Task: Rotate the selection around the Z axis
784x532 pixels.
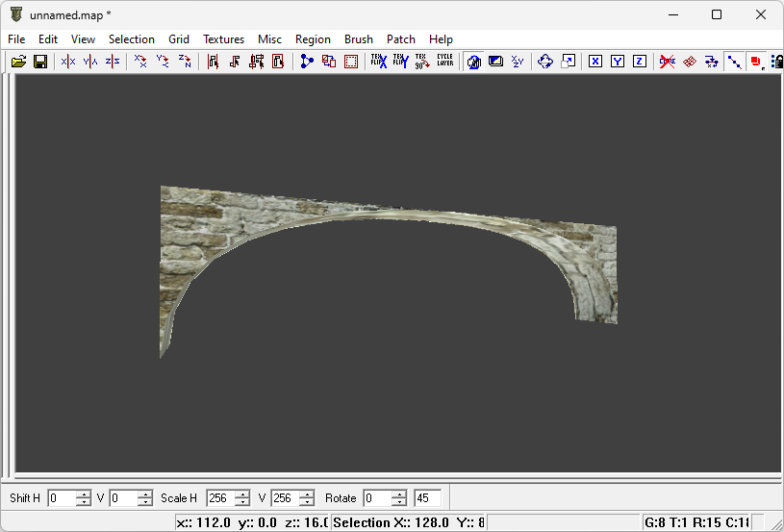Action: (x=185, y=62)
